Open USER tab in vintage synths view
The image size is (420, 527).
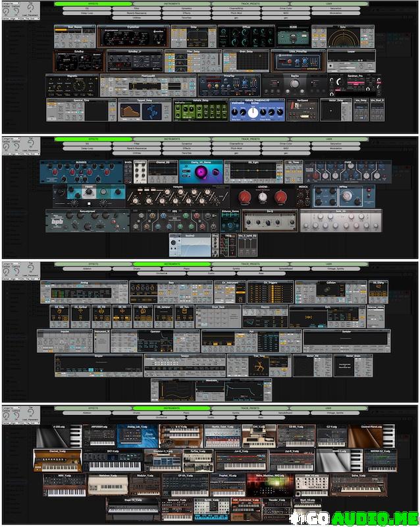[x=329, y=408]
